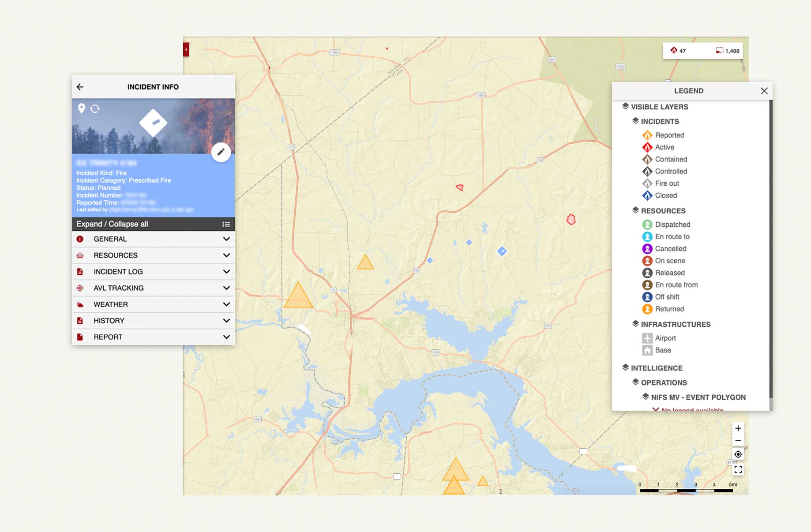Click the location pin icon on incident photo

(81, 108)
